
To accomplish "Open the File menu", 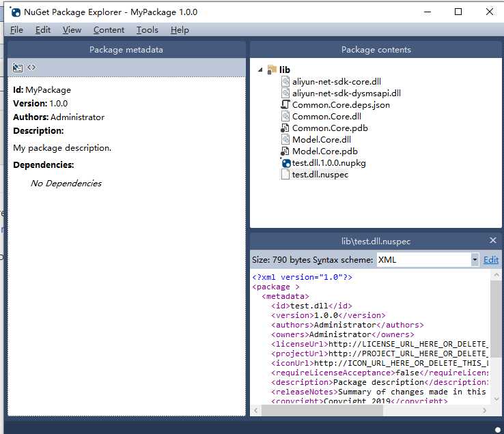I will (x=16, y=30).
